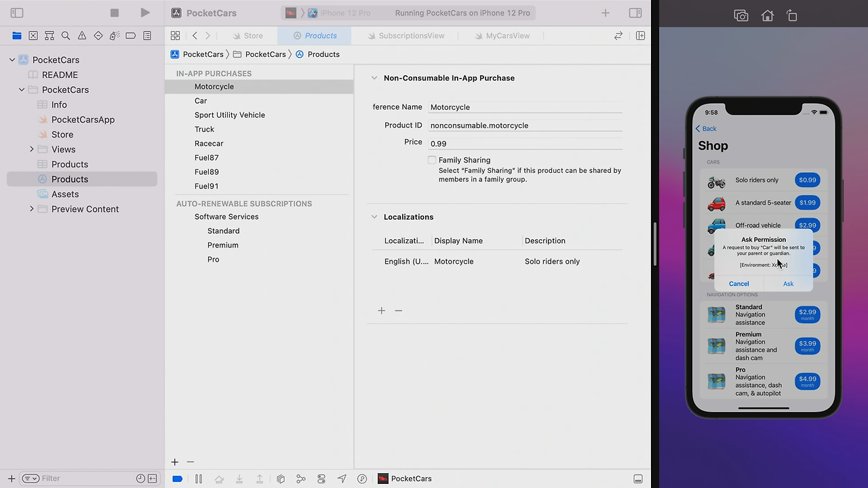
Task: Click the Price field
Action: pos(526,143)
